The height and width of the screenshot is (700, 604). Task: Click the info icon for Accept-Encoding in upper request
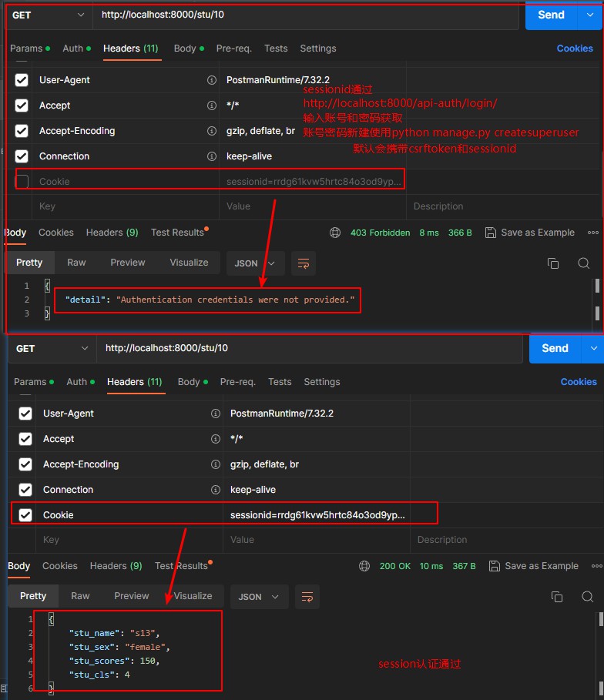(x=212, y=131)
